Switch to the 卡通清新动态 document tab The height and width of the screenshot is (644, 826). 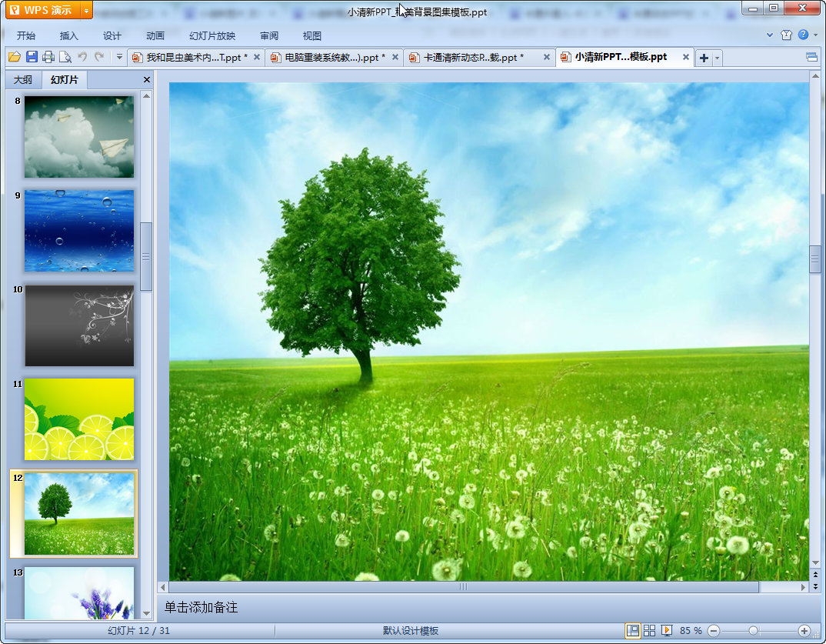473,58
